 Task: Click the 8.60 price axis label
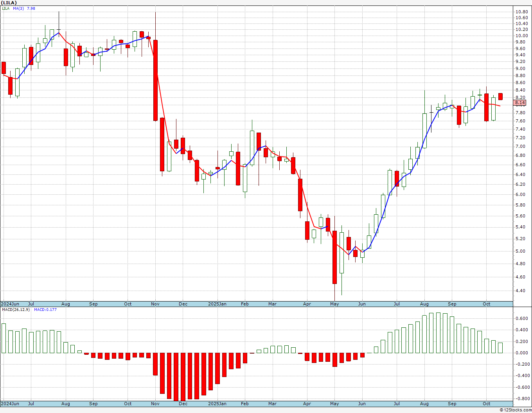[520, 83]
